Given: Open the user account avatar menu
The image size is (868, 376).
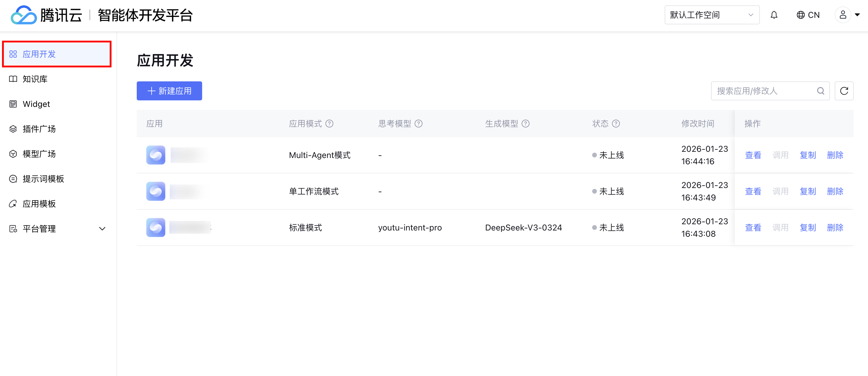Looking at the screenshot, I should (843, 15).
